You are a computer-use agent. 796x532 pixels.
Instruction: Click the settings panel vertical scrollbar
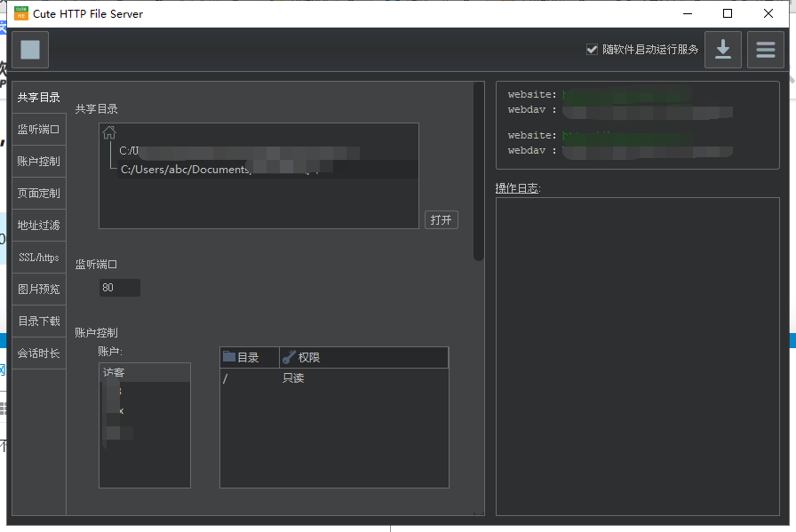click(479, 171)
